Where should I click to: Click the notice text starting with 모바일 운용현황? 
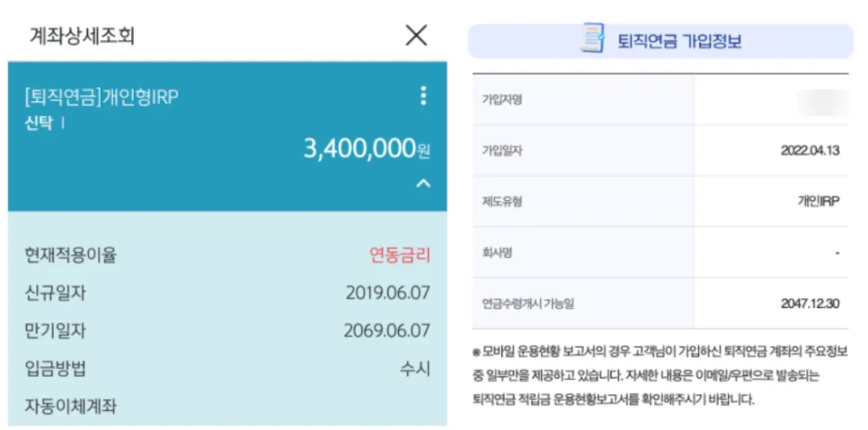point(660,374)
